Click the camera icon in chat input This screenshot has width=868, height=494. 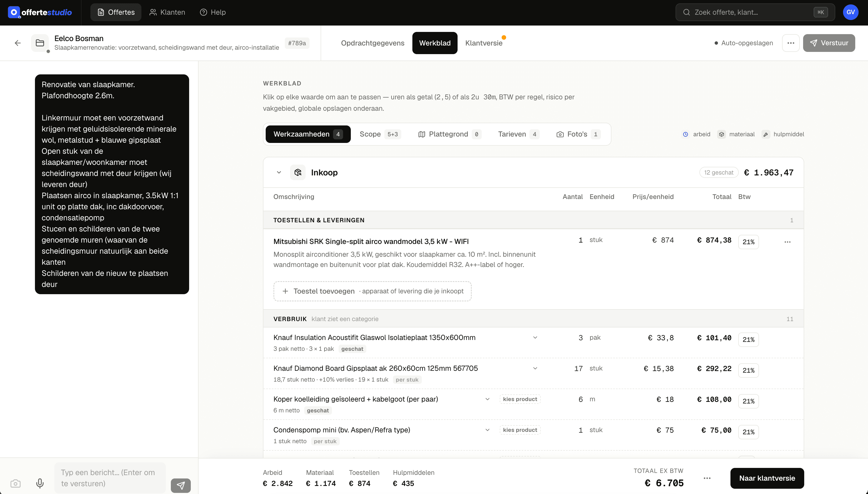coord(16,483)
